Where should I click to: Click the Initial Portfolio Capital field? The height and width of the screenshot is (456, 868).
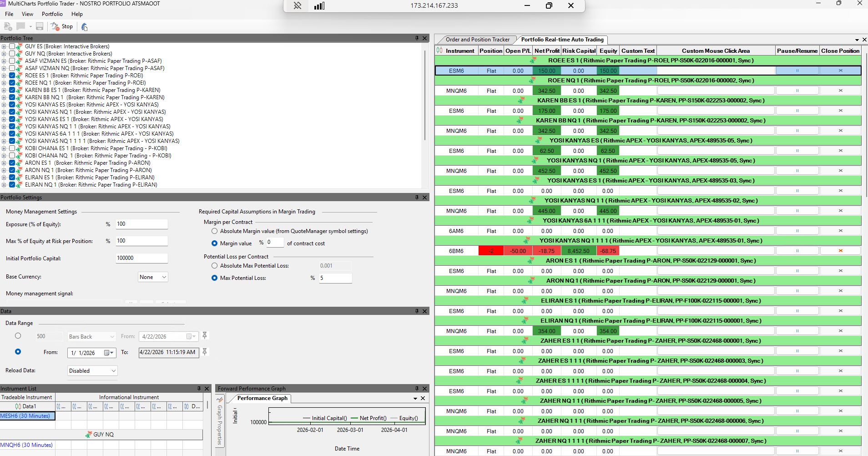click(x=141, y=258)
